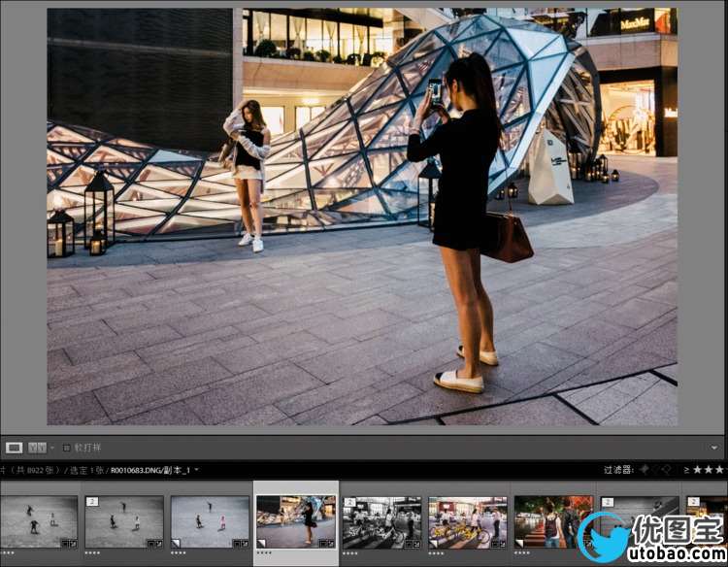Viewport: 728px width, 567px height.
Task: Click virtual copy corner on yellow bicycles thumbnail
Action: point(433,544)
